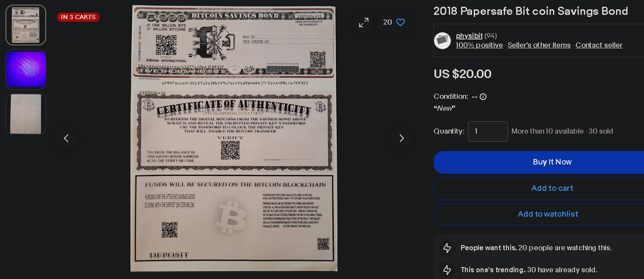Open Seller's other items link
This screenshot has width=644, height=279.
click(539, 45)
